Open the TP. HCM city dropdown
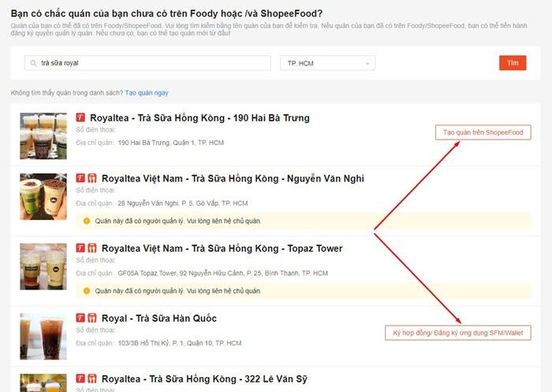Viewport: 552px width, 392px height. tap(327, 63)
